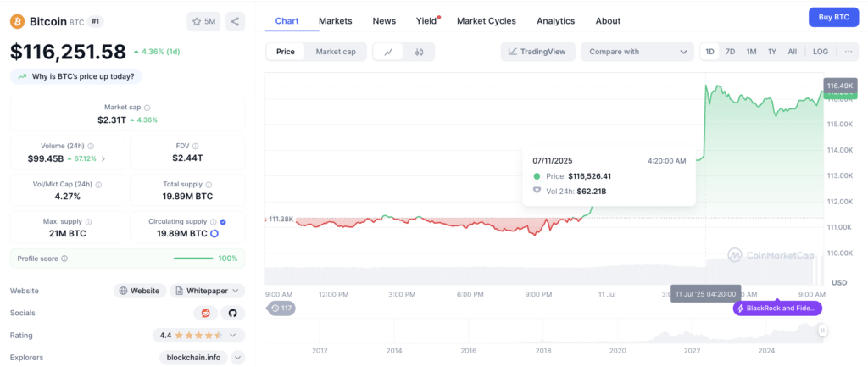The image size is (868, 367).
Task: Click the 4.27% Vol/Mkt Cap value
Action: tap(66, 197)
